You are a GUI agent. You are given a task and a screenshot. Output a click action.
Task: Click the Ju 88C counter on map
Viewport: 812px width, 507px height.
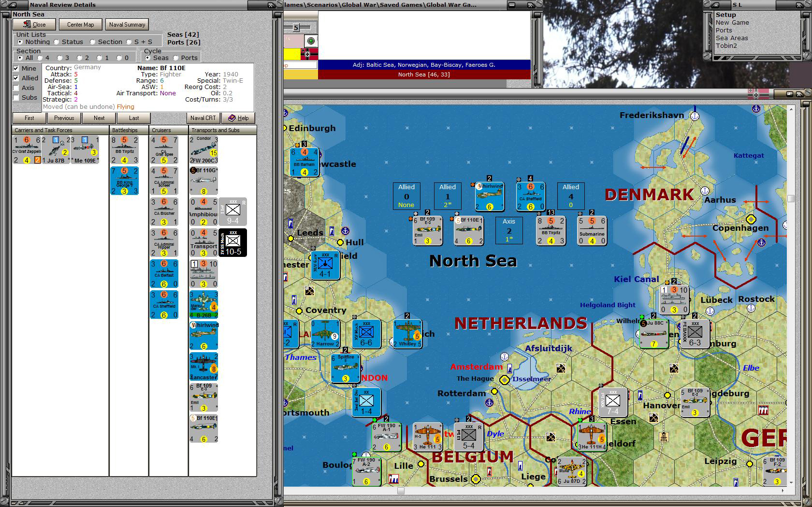tap(654, 333)
